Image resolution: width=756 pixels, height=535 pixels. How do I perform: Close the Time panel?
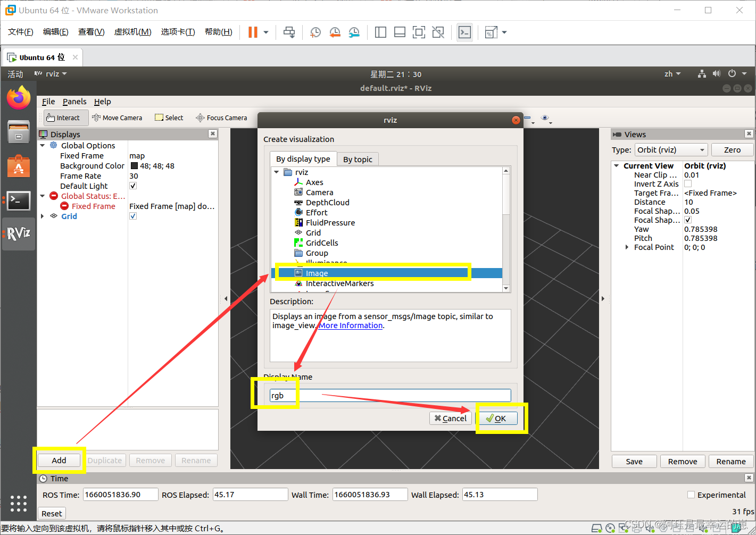coord(749,478)
